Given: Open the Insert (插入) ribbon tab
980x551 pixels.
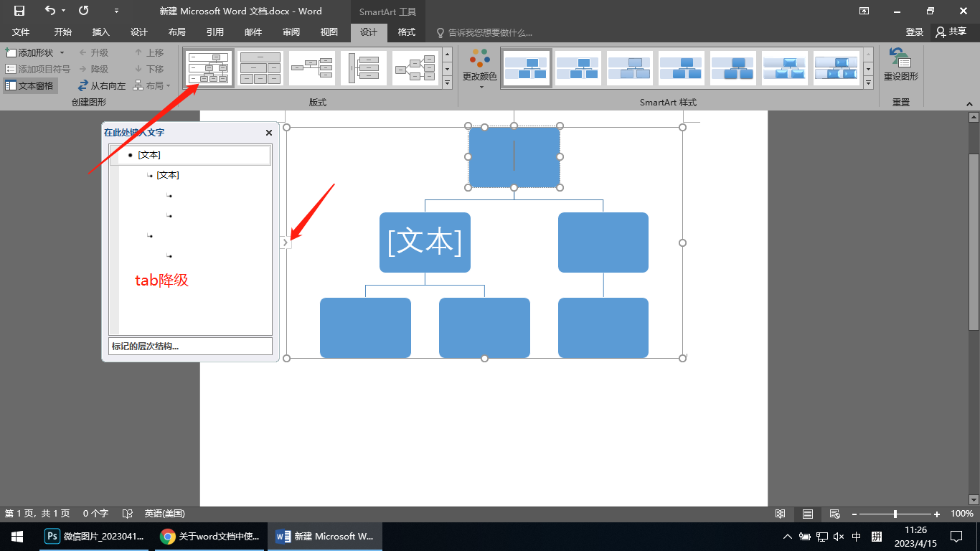Looking at the screenshot, I should coord(101,32).
